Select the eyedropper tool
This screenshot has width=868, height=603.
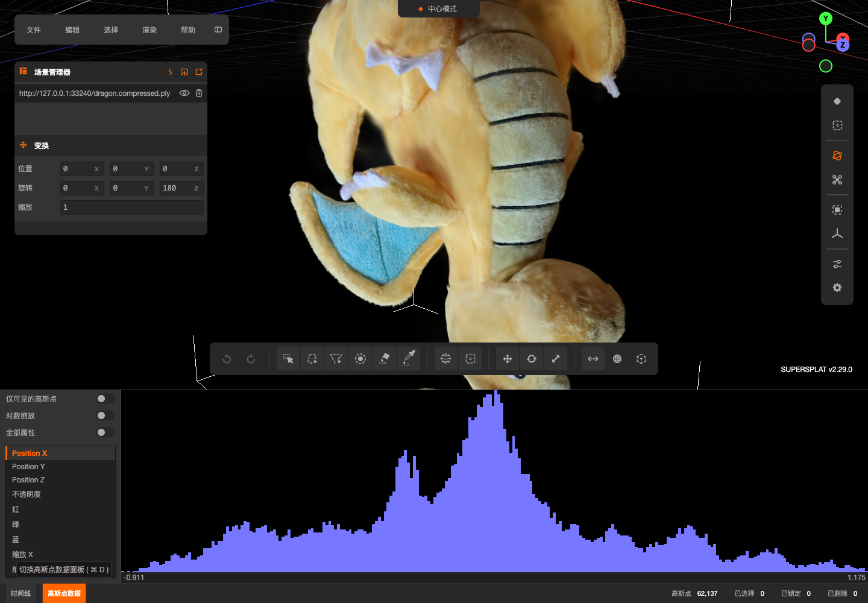click(x=409, y=359)
